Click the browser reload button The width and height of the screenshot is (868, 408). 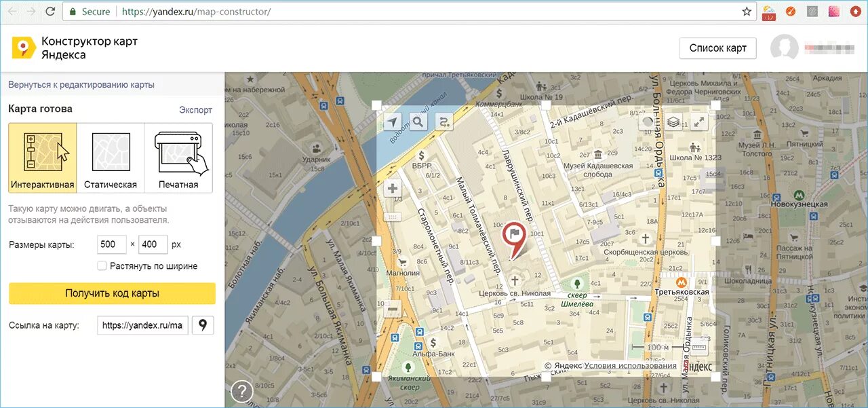[x=51, y=12]
